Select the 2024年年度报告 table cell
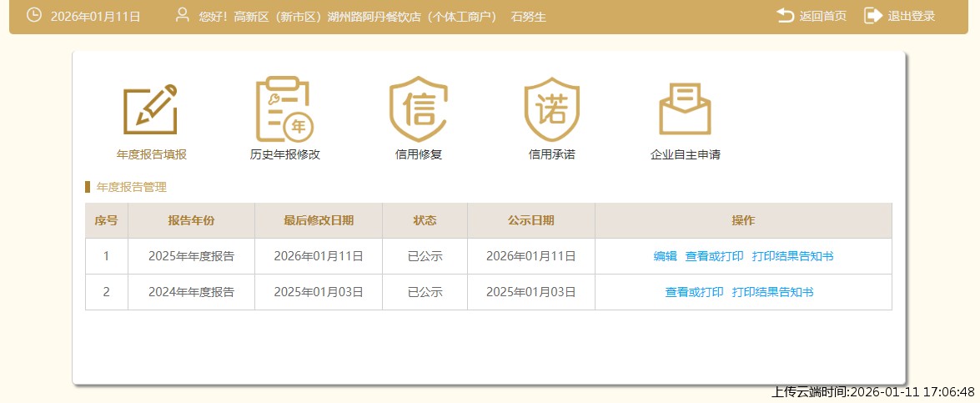 191,292
